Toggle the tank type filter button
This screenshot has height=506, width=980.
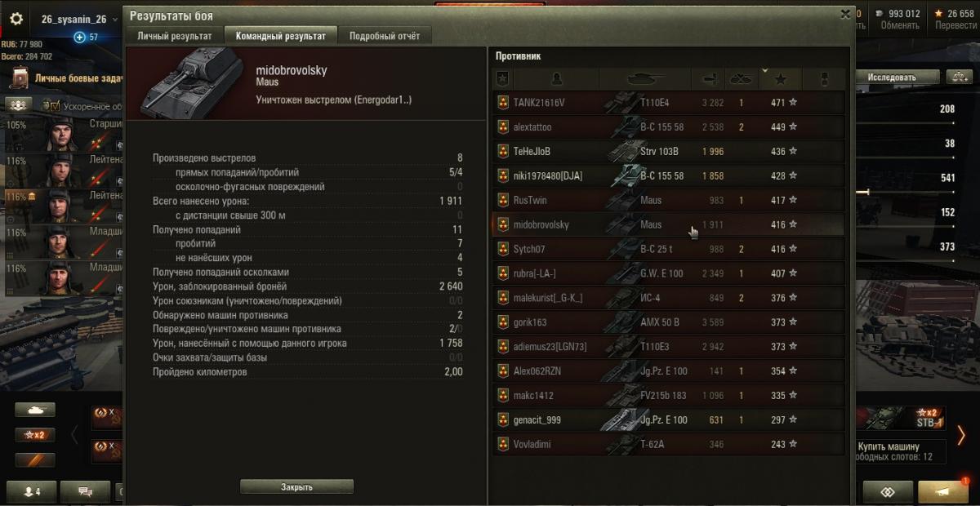[36, 410]
